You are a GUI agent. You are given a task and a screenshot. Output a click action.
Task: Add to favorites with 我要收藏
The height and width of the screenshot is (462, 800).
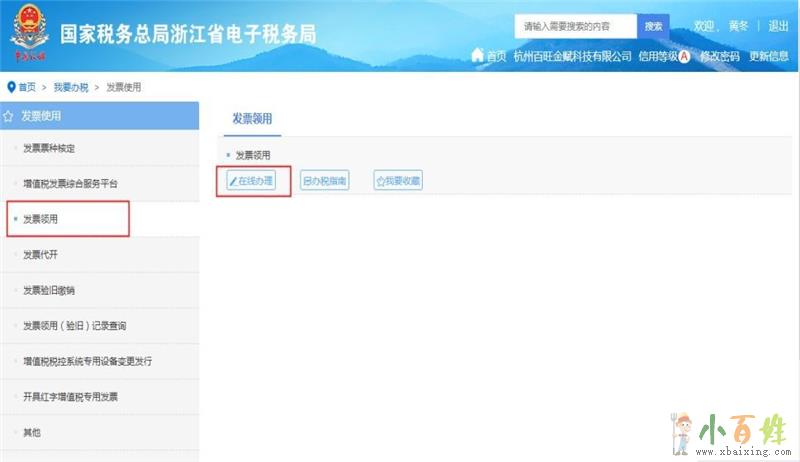click(398, 181)
